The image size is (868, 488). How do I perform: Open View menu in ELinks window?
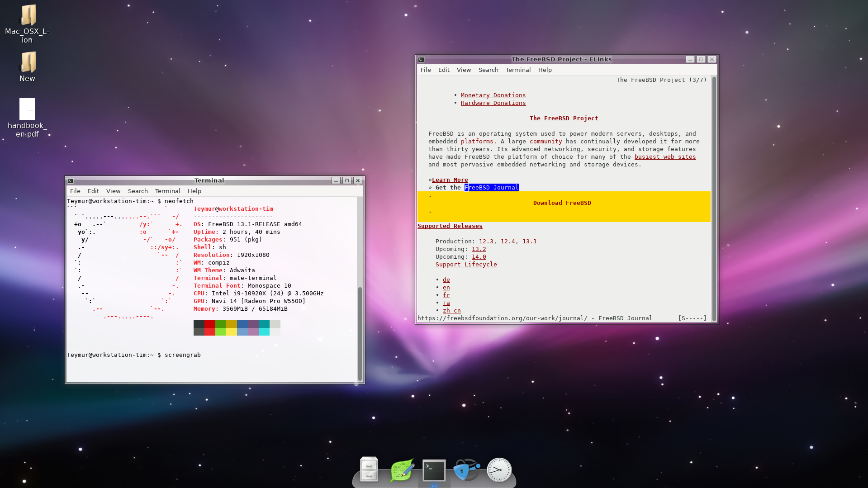tap(464, 70)
